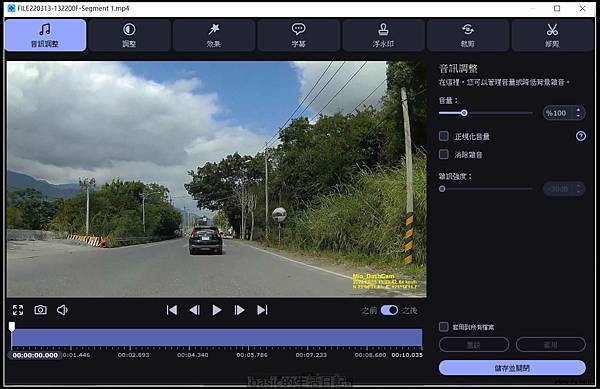Image resolution: width=600 pixels, height=389 pixels.
Task: Open the 修剪 trim tab with scissors
Action: coord(552,35)
